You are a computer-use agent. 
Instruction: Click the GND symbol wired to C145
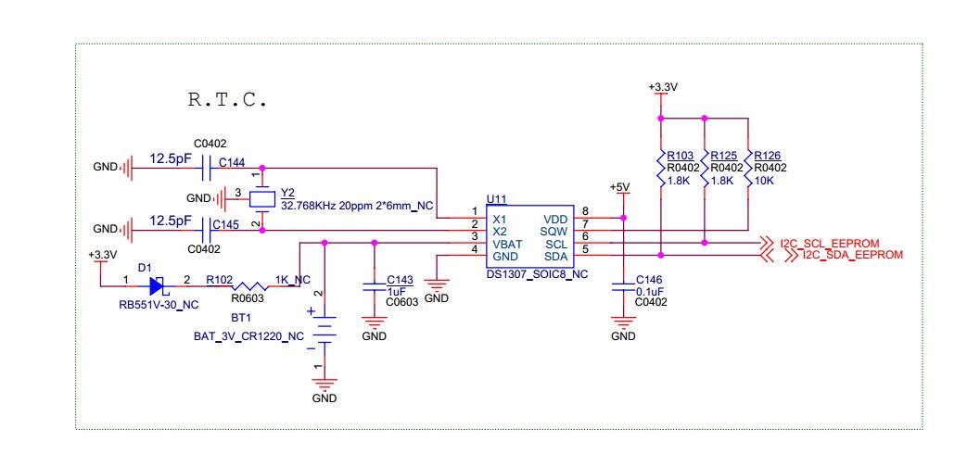127,231
